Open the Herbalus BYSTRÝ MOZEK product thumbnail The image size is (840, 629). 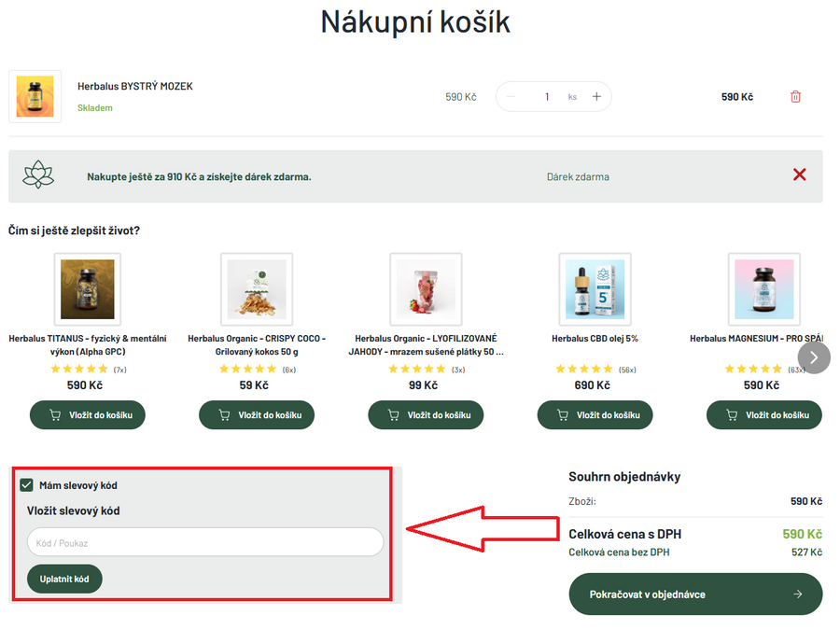click(35, 96)
